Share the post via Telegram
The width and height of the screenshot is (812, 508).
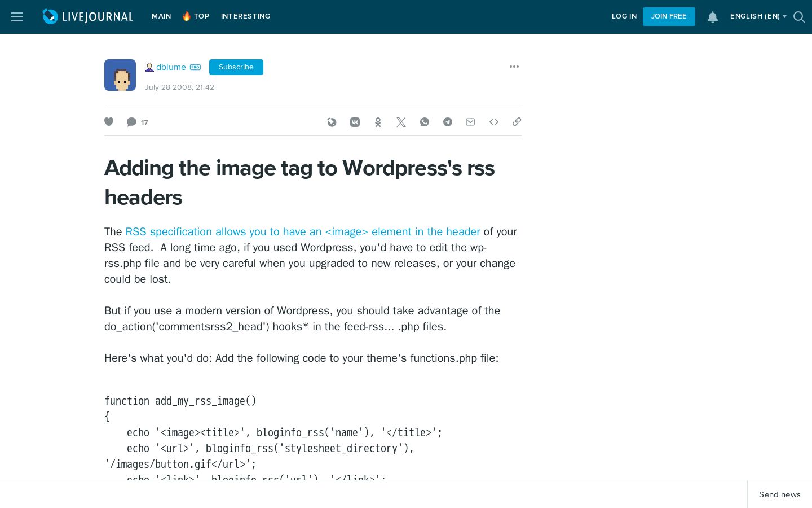[448, 122]
